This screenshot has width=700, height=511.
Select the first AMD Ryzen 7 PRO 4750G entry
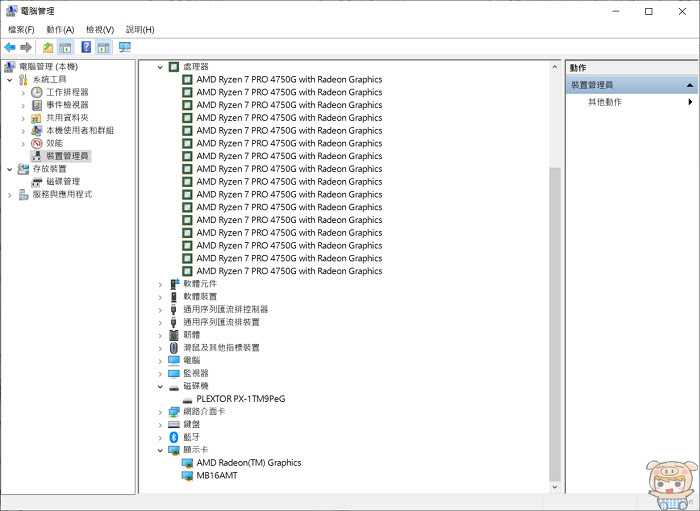[x=289, y=79]
